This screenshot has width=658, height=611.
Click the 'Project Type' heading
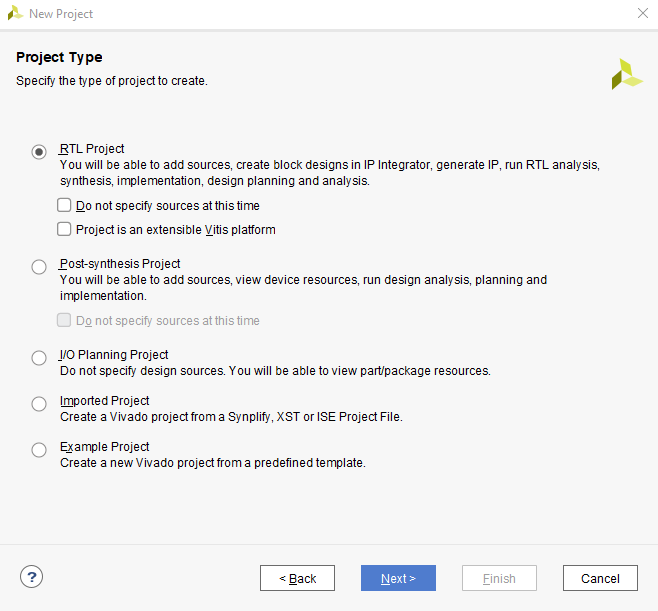point(59,57)
